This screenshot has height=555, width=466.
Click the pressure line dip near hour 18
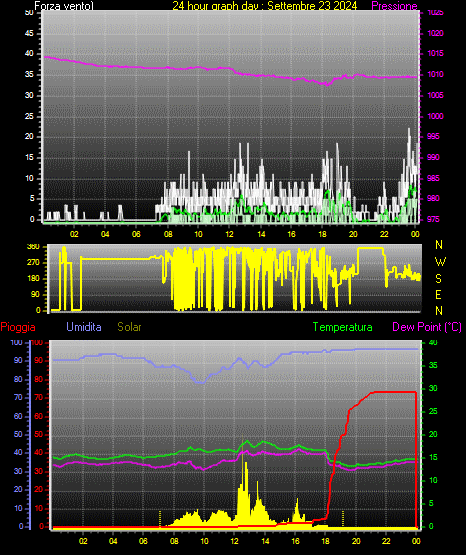click(327, 85)
